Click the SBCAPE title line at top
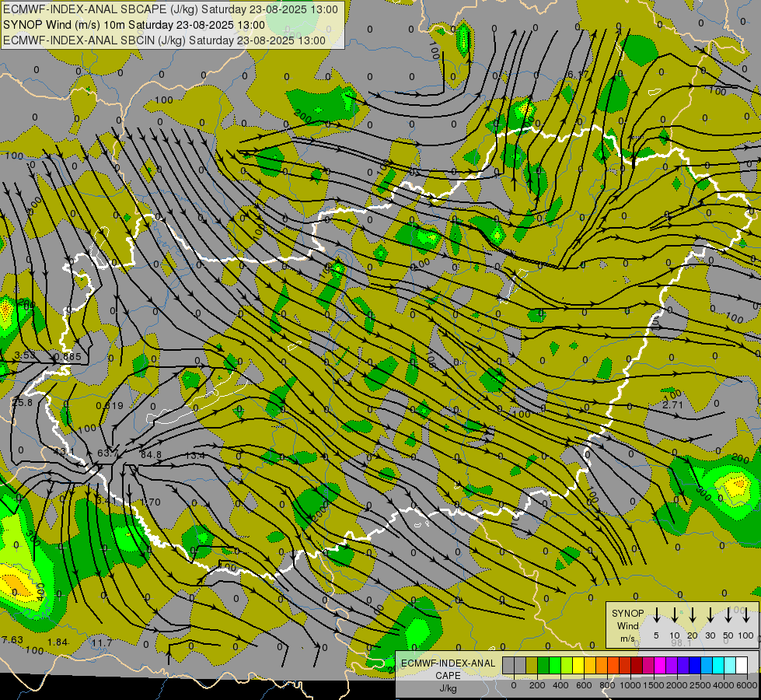The image size is (761, 700). coord(170,9)
